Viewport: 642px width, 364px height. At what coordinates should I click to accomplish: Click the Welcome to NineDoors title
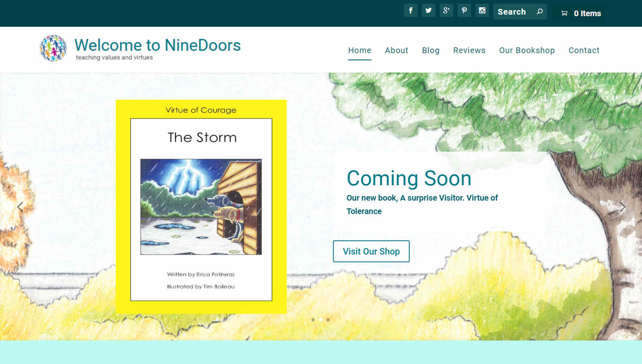157,45
